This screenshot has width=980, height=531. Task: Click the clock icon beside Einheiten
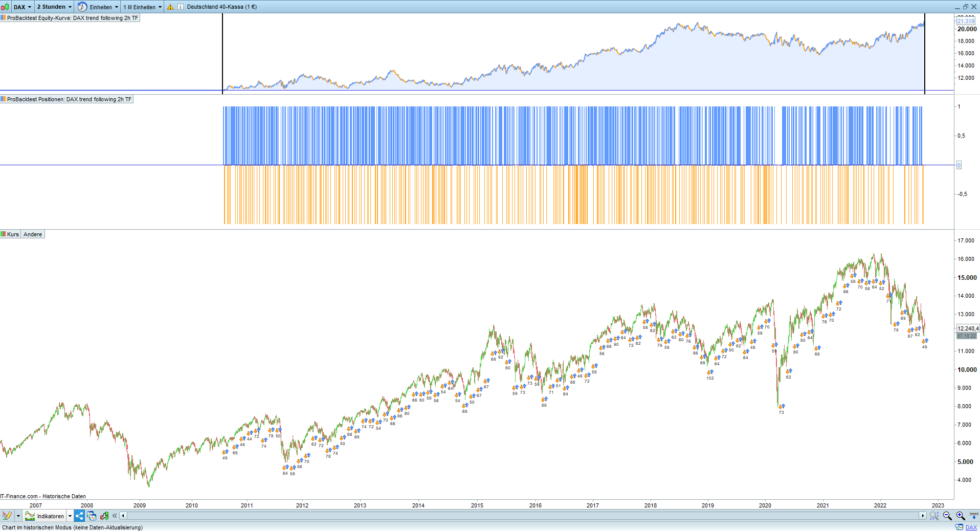pos(82,7)
